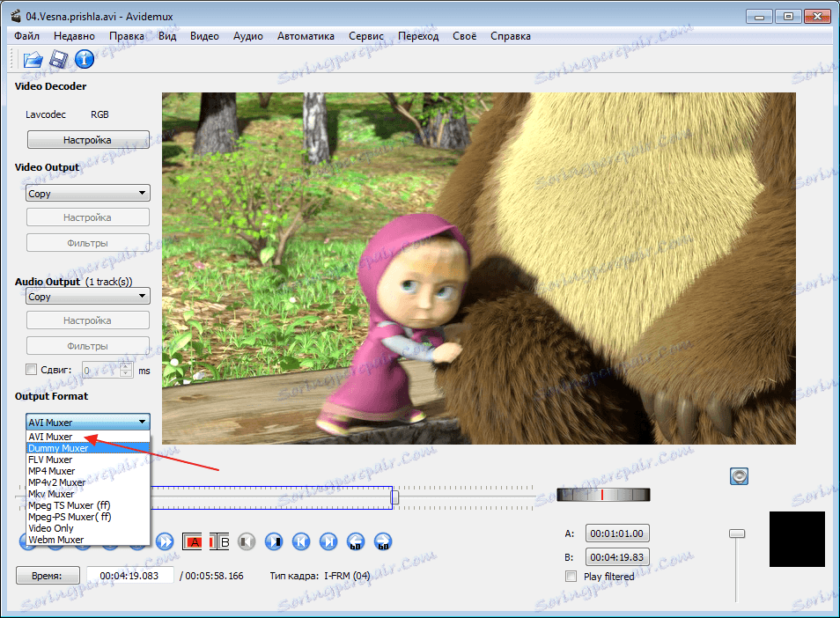Open the Автоматика menu
The width and height of the screenshot is (840, 618).
(x=306, y=36)
